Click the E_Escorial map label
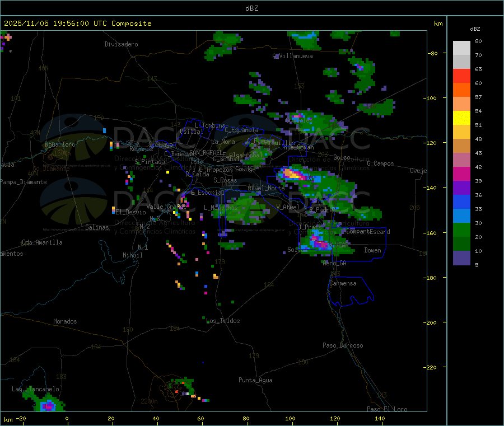Screen dimensions: 504x426 pos(207,193)
